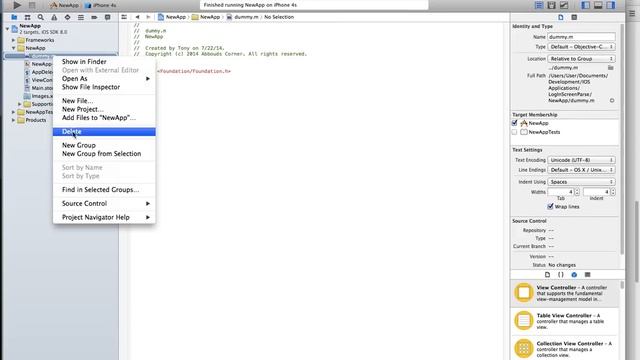640x360 pixels.
Task: Choose a file location with the folder icon
Action: 611,67
